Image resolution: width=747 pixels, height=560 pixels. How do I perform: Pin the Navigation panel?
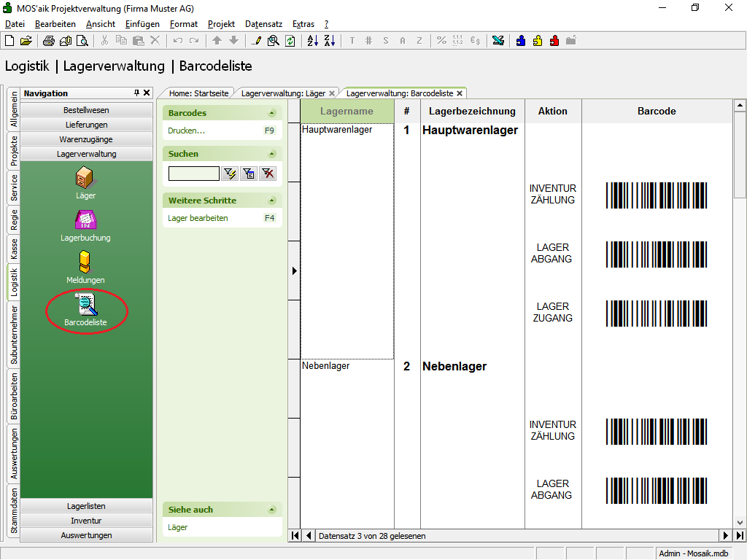(x=136, y=93)
